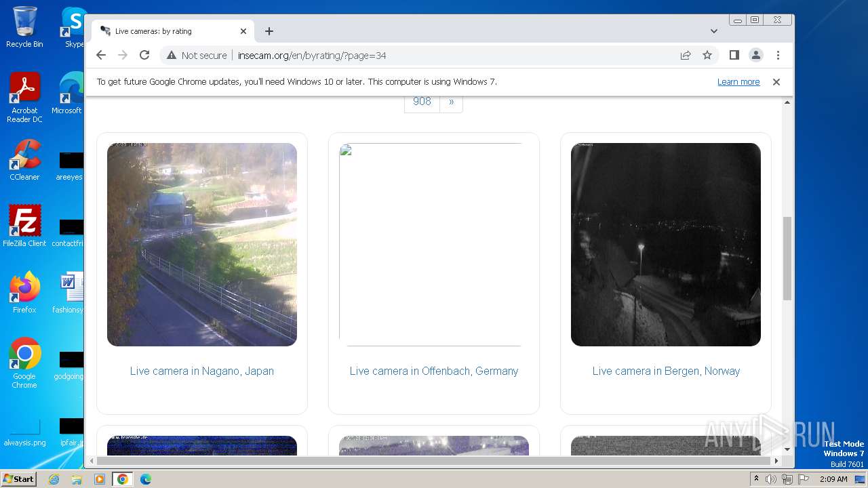This screenshot has height=488, width=868.
Task: Close the Live cameras tab
Action: pos(243,31)
